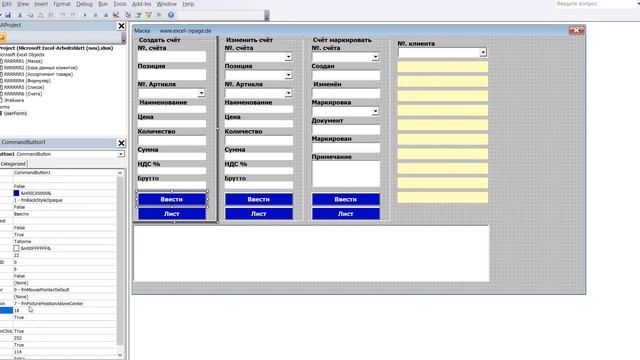The width and height of the screenshot is (640, 360).
Task: Select the (Маска) sheet in the project tree
Action: click(23, 61)
